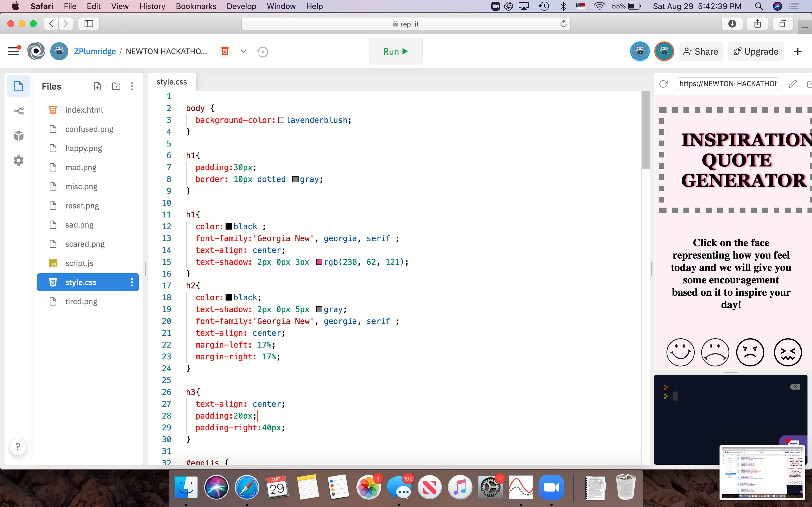Expand the project name dropdown chevron
812x507 pixels.
(244, 51)
